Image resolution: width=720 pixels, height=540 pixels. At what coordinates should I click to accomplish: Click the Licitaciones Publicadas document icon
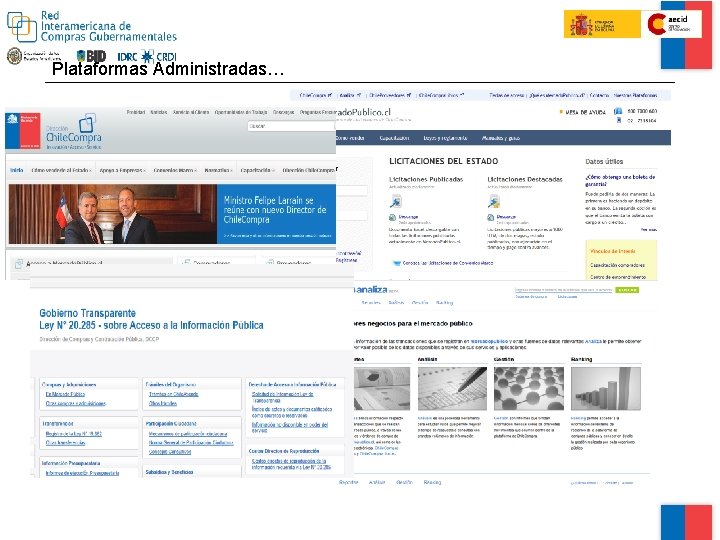pos(395,201)
